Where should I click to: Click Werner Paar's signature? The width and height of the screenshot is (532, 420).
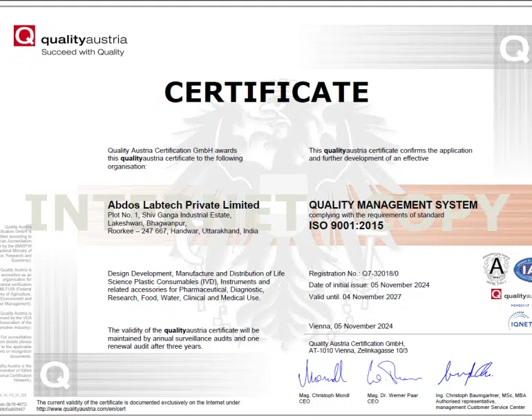tap(394, 372)
